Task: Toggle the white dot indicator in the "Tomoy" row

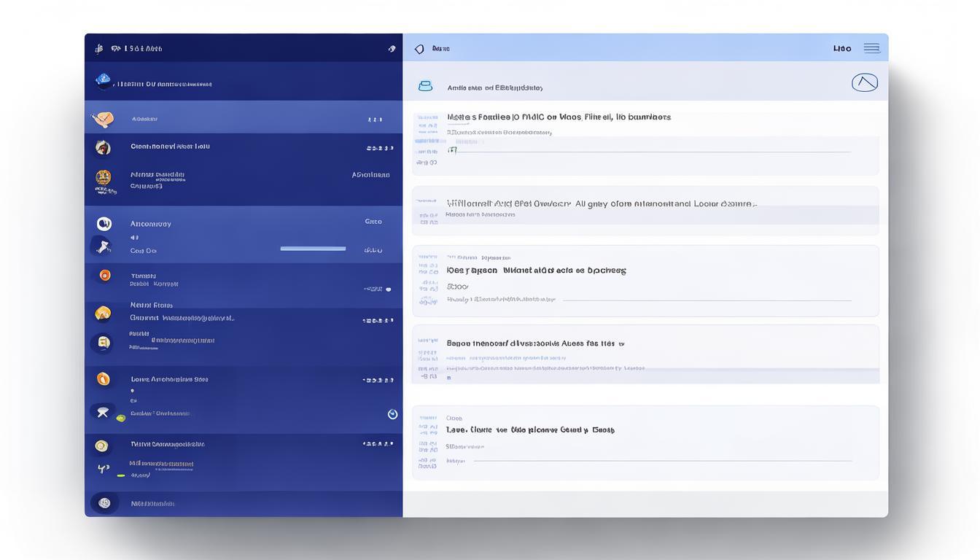Action: click(388, 289)
